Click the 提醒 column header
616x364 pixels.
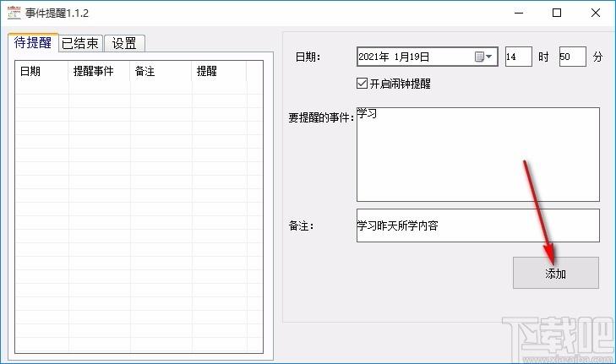(x=219, y=72)
